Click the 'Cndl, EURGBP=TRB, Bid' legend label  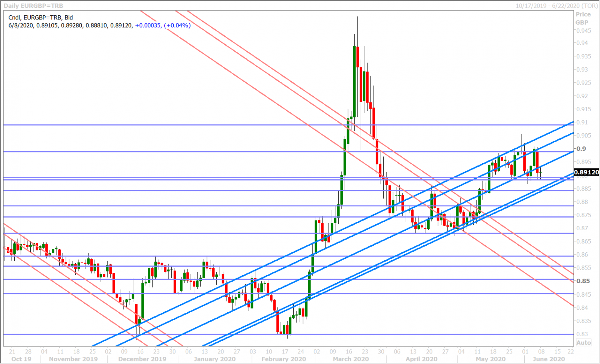40,18
